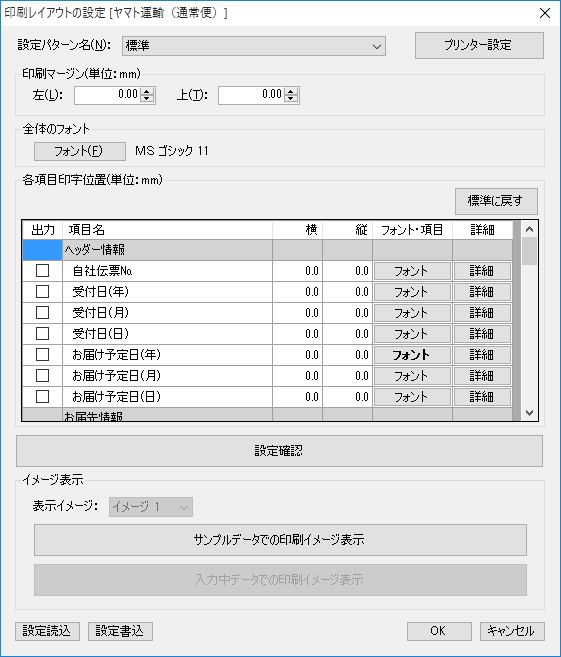Reset positions with 標準に戻す
Screen dimensions: 561x657
[496, 201]
